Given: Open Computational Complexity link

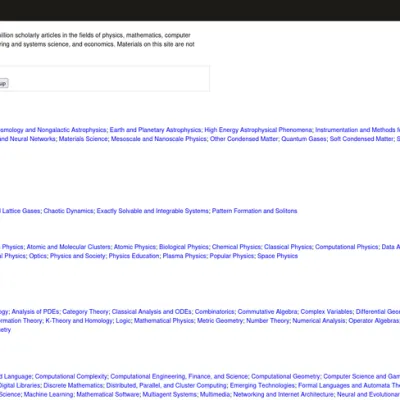Looking at the screenshot, I should (x=71, y=376).
